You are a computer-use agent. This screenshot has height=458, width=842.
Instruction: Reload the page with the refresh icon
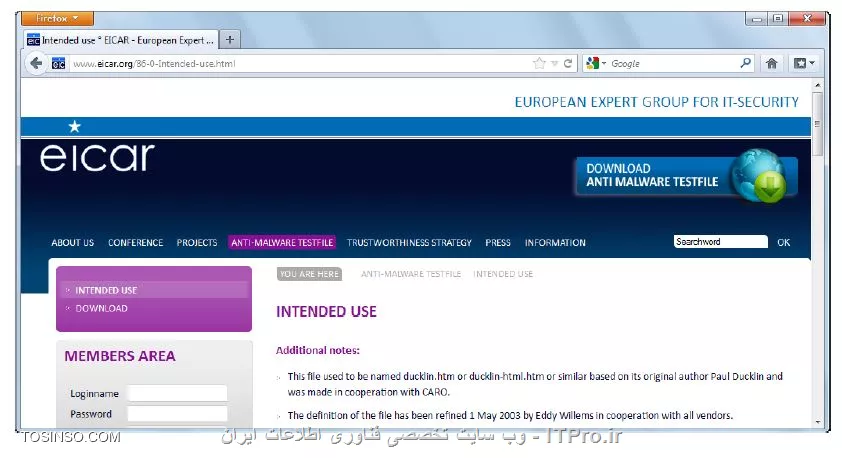tap(568, 63)
